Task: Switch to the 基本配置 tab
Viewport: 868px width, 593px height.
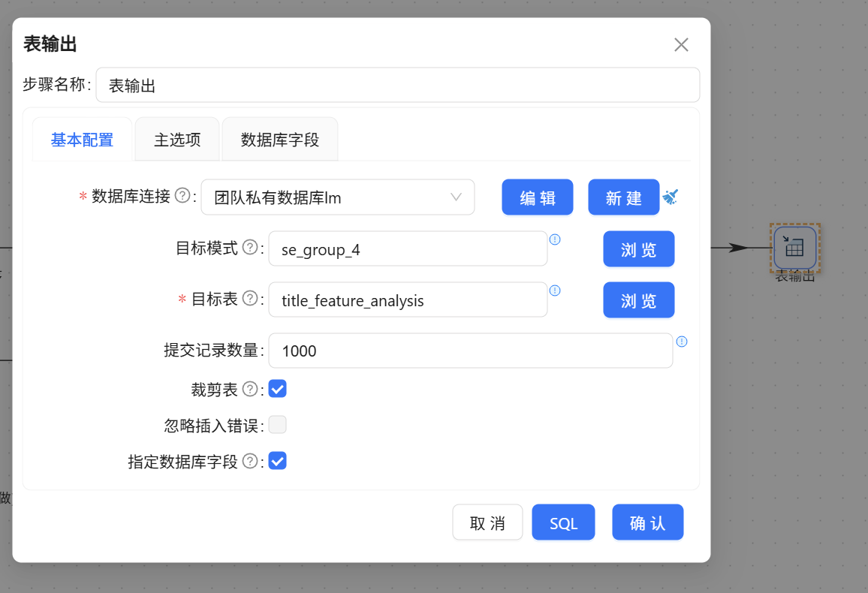Action: click(x=82, y=140)
